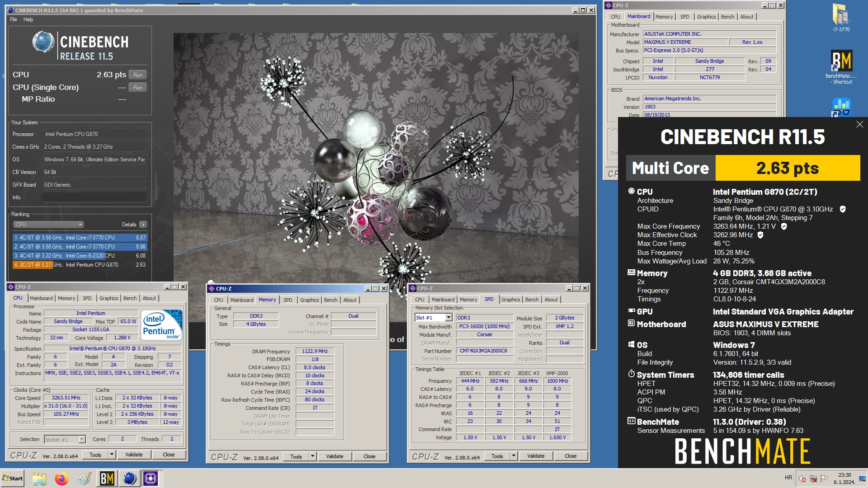The height and width of the screenshot is (488, 868).
Task: Click the HR language indicator in taskbar
Action: [x=788, y=478]
